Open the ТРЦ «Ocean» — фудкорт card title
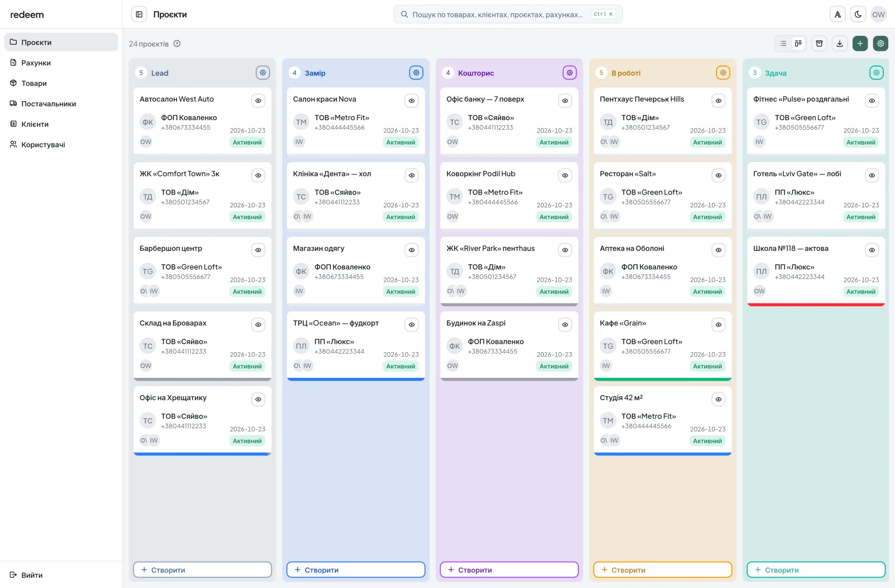 (336, 323)
